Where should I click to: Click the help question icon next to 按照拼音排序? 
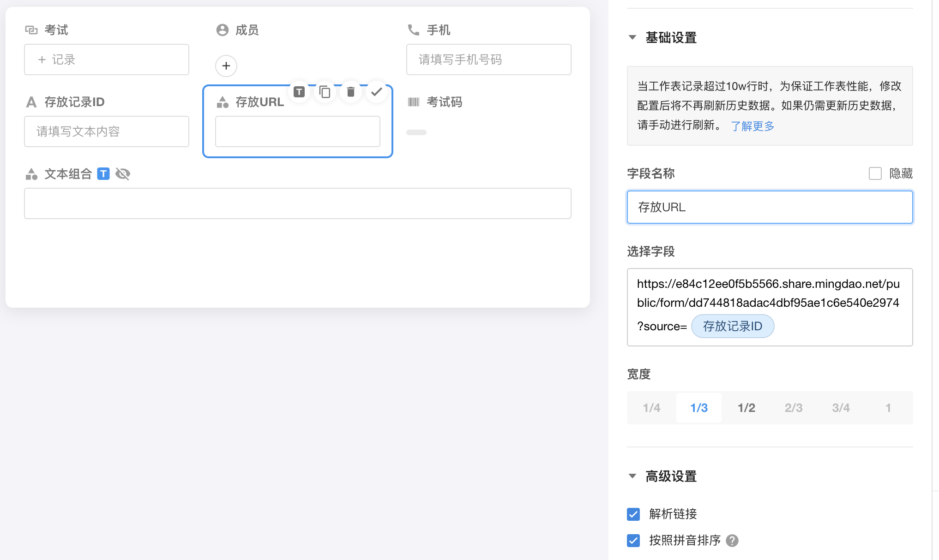click(732, 541)
